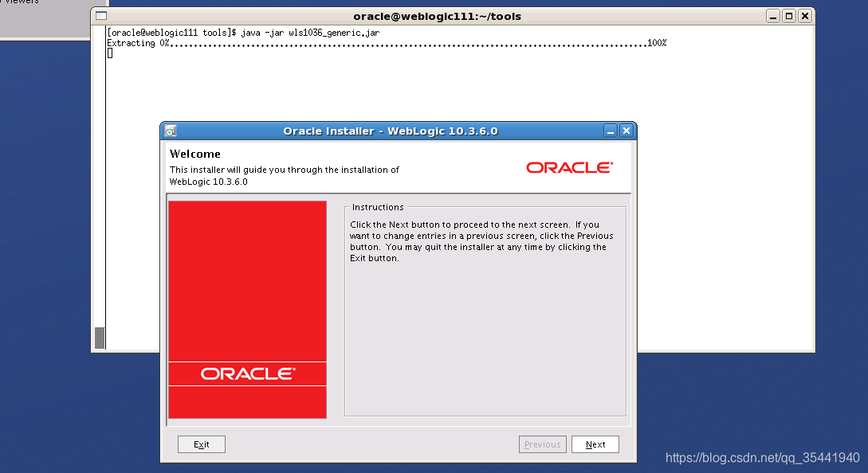Click the Welcome heading text
This screenshot has width=868, height=473.
194,154
